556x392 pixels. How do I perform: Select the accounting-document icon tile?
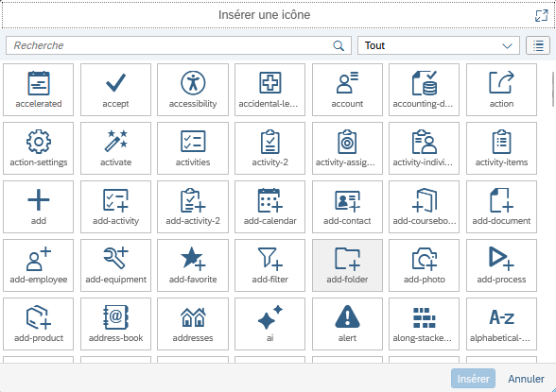coord(424,90)
